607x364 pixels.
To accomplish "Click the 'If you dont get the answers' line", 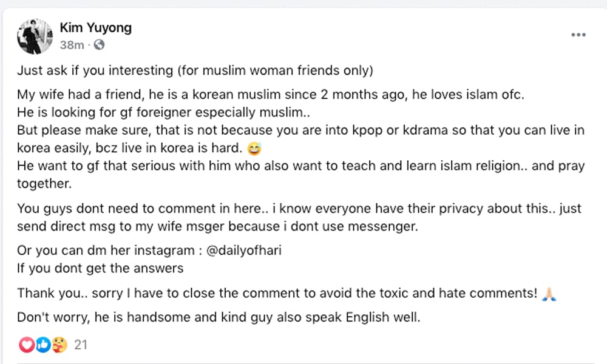I will 100,266.
